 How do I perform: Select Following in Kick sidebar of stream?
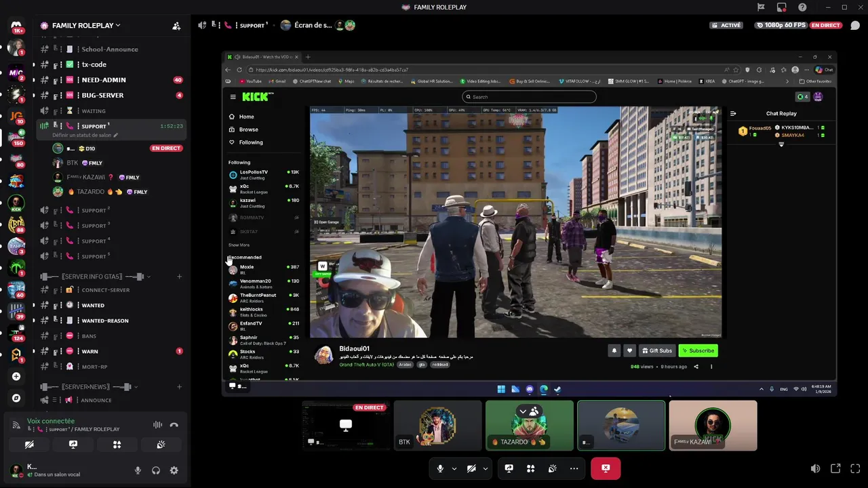(251, 142)
